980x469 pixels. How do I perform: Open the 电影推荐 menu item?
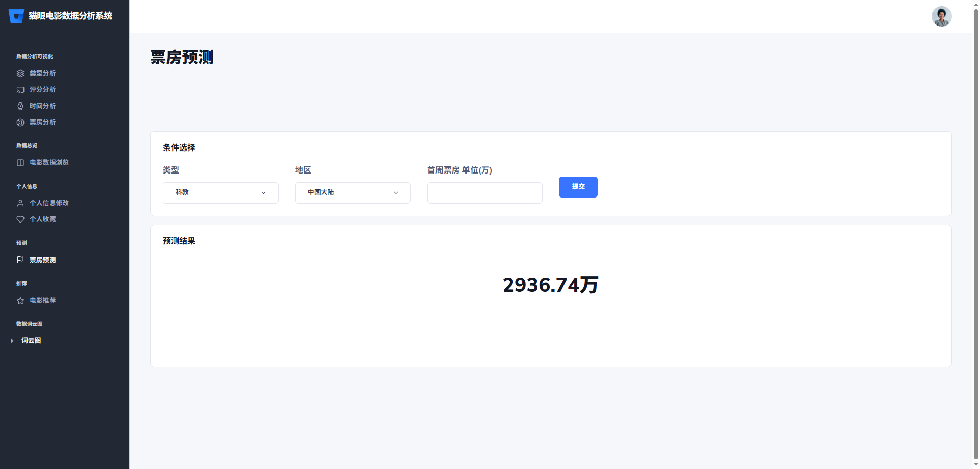click(x=43, y=301)
